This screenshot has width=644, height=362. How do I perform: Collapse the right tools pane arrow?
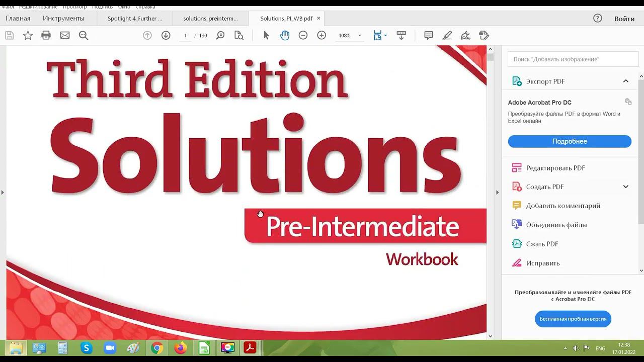497,193
